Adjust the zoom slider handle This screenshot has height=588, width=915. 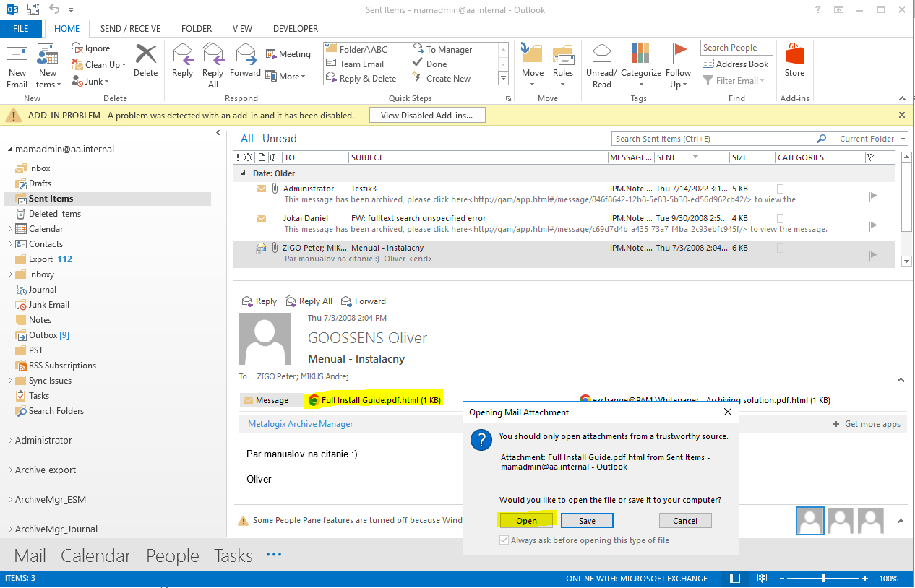(x=823, y=579)
